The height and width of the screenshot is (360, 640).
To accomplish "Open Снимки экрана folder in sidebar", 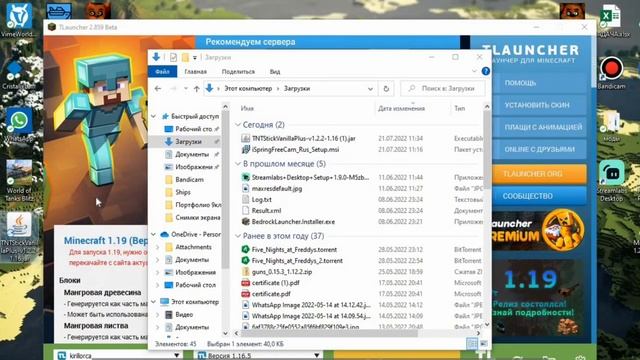I will point(198,218).
